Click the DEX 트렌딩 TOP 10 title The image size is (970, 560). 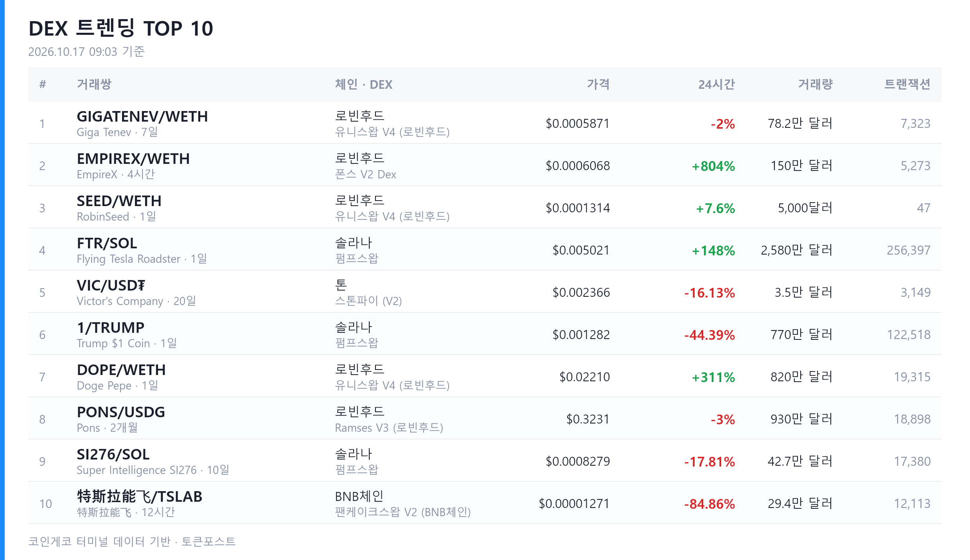(121, 29)
